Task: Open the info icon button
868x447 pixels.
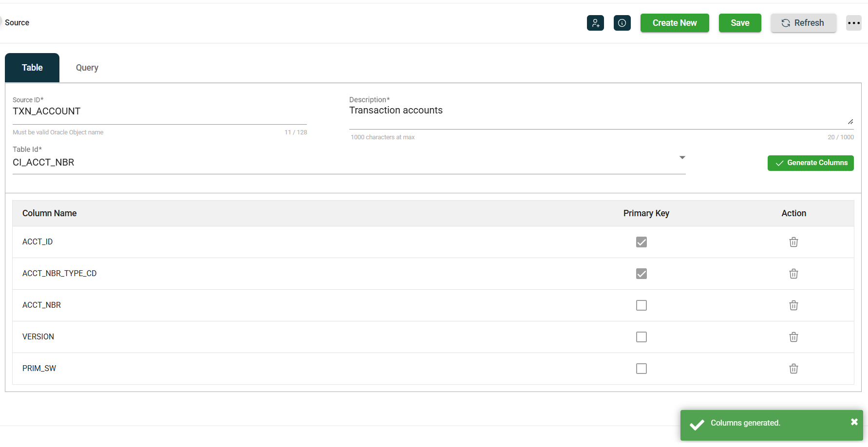Action: [622, 23]
